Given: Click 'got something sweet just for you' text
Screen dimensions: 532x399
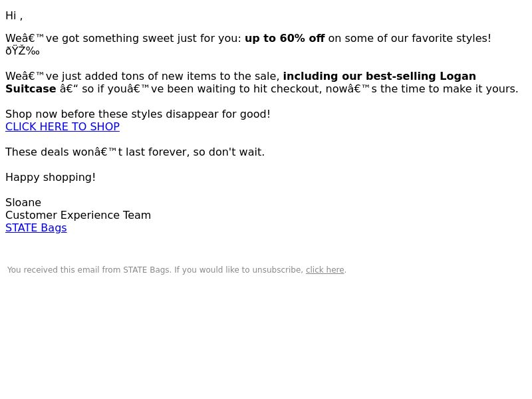Looking at the screenshot, I should (x=152, y=39).
